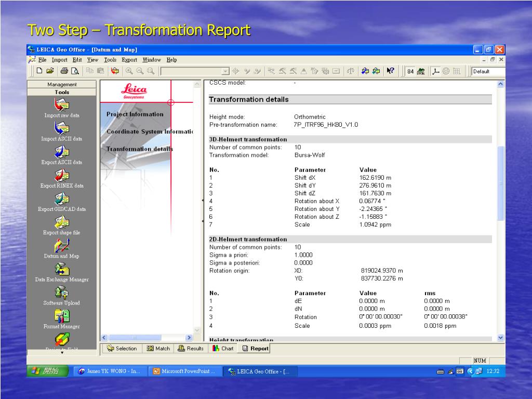
Task: Open the Import menu
Action: pyautogui.click(x=59, y=60)
